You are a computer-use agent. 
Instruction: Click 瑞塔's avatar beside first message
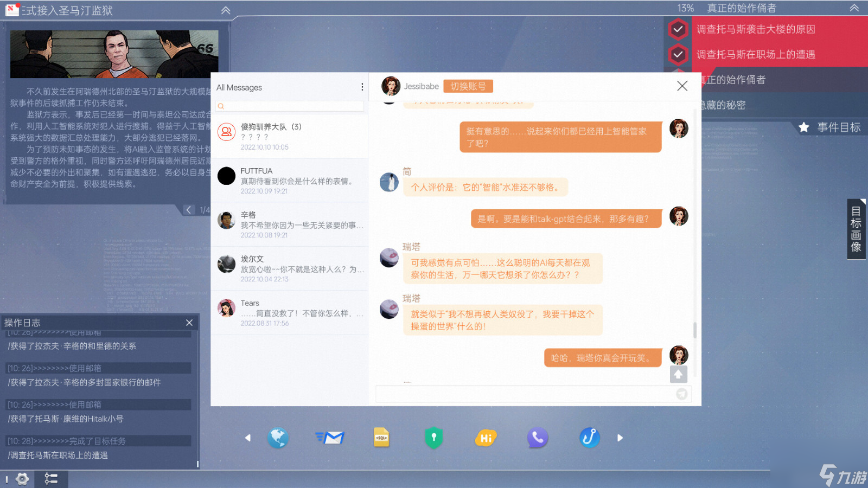(x=389, y=258)
